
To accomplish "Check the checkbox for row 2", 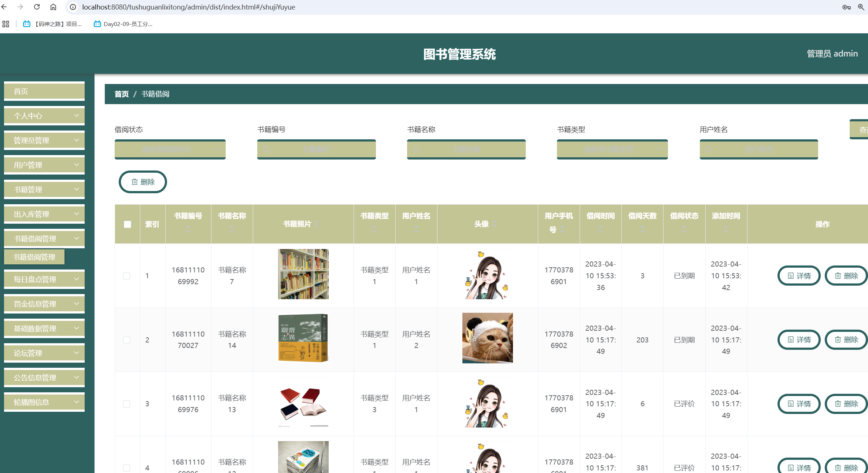I will coord(127,340).
